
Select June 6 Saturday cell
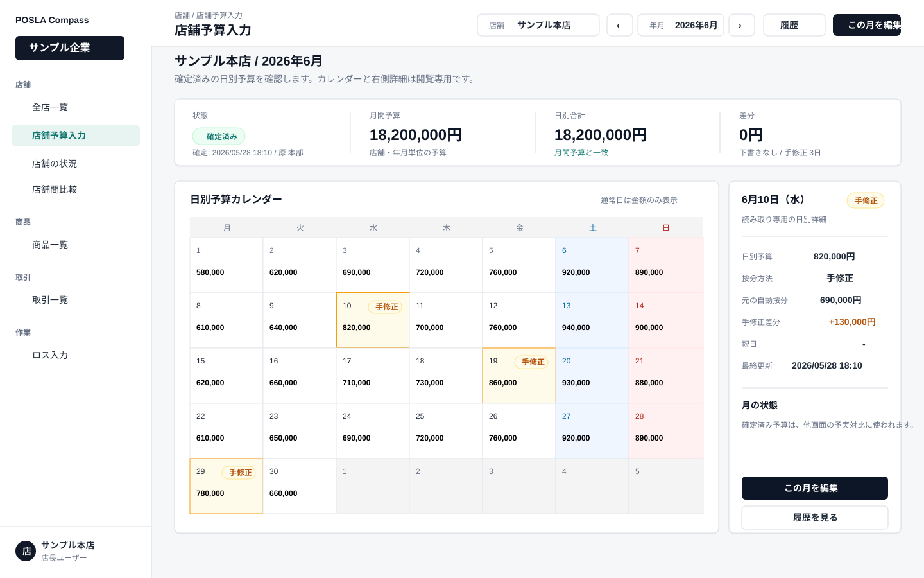[x=592, y=265]
